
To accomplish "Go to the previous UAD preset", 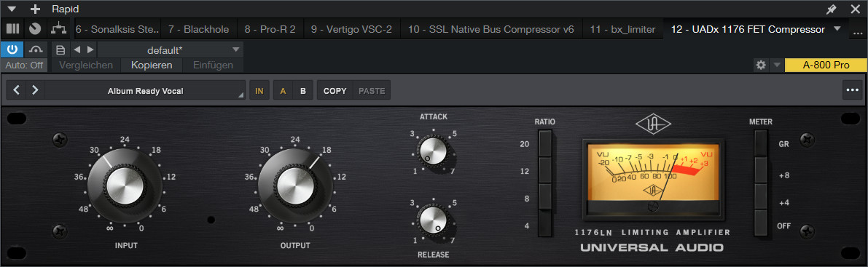I will click(17, 90).
